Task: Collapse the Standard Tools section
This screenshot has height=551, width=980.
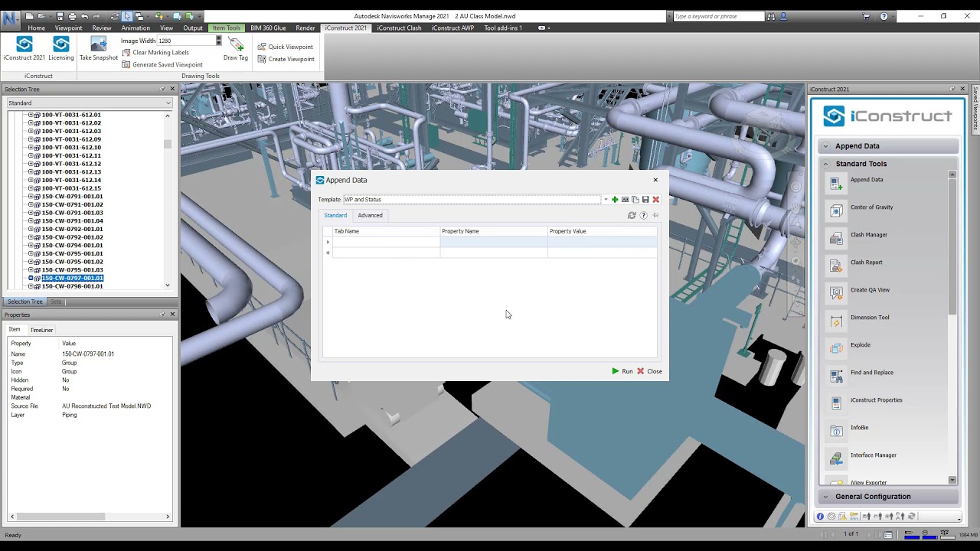Action: [888, 164]
